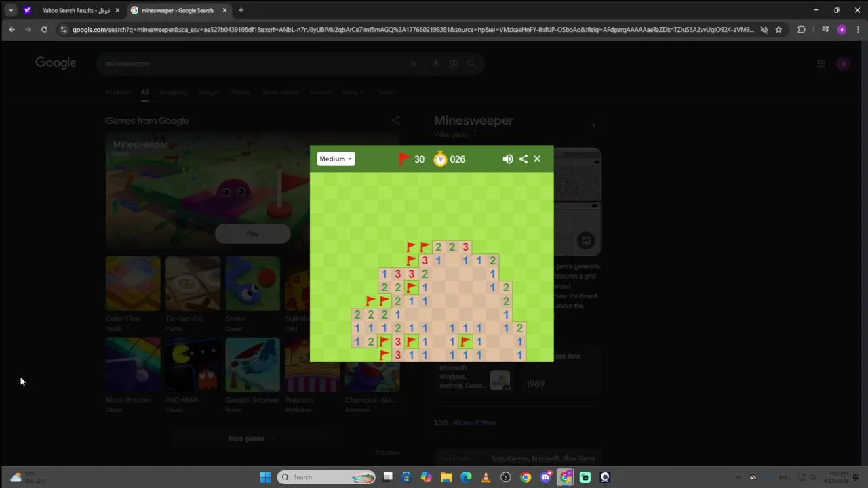
Task: Open Discord from the taskbar
Action: [x=545, y=477]
